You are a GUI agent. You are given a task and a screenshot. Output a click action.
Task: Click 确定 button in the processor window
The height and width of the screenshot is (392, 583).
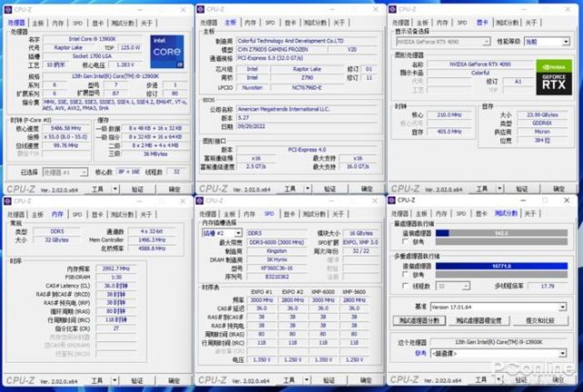pos(175,189)
